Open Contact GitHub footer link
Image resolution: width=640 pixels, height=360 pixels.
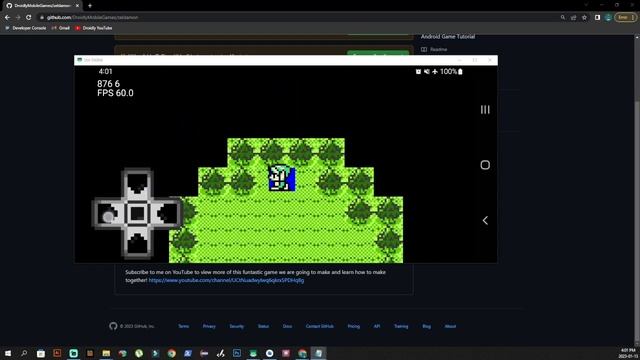click(x=320, y=327)
